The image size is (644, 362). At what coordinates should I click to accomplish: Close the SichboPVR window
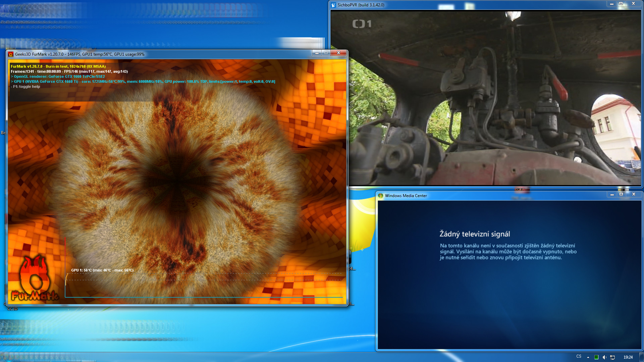point(633,4)
